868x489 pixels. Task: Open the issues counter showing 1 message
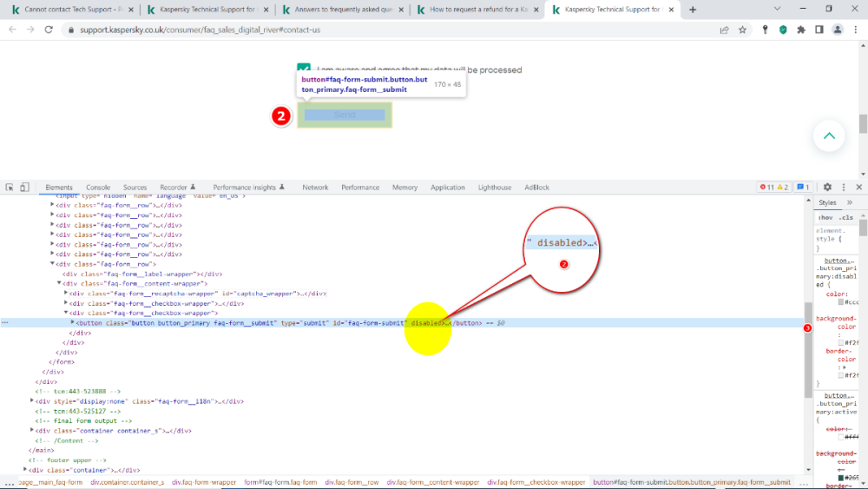pos(803,188)
